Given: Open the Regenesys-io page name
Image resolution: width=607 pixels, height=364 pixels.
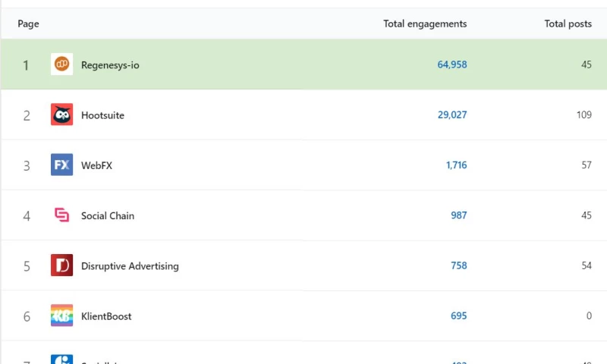Looking at the screenshot, I should [110, 65].
